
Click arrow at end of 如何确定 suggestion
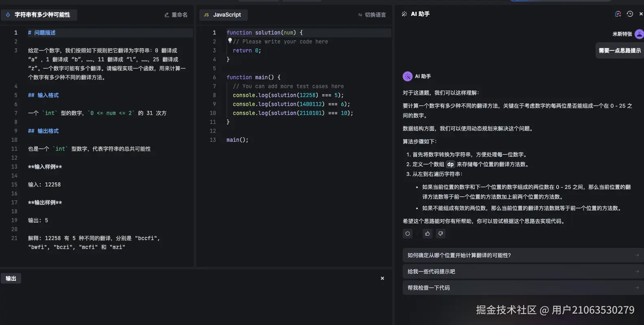click(637, 255)
